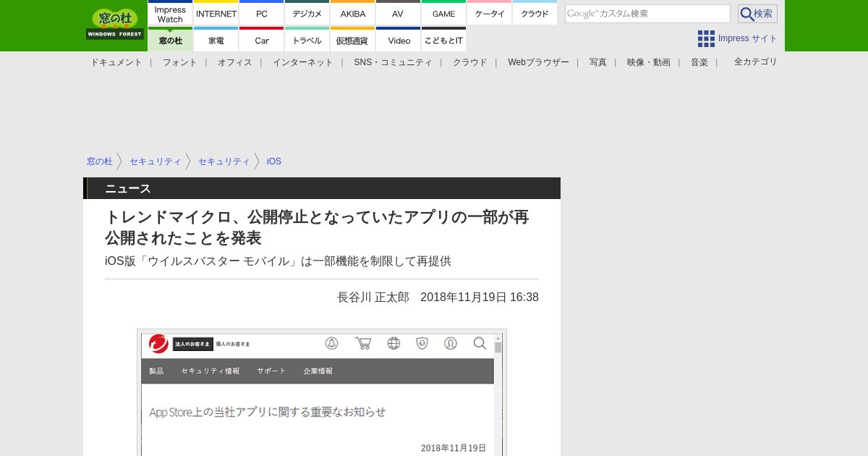Click the magnifier icon in screenshot
Screen dimensions: 868x456
[x=480, y=343]
